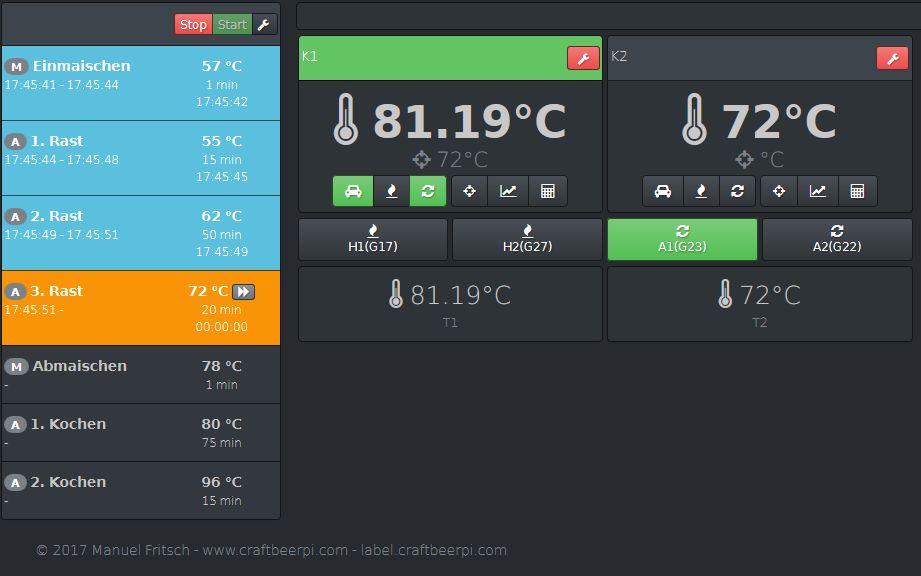Image resolution: width=921 pixels, height=576 pixels.
Task: Skip to next step from 3. Rast
Action: [243, 292]
